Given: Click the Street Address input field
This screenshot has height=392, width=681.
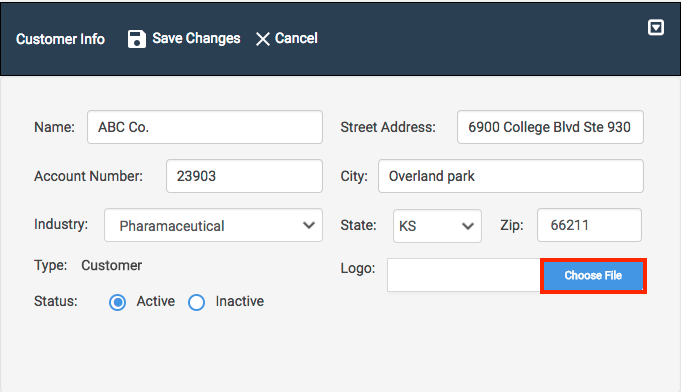Looking at the screenshot, I should 550,127.
